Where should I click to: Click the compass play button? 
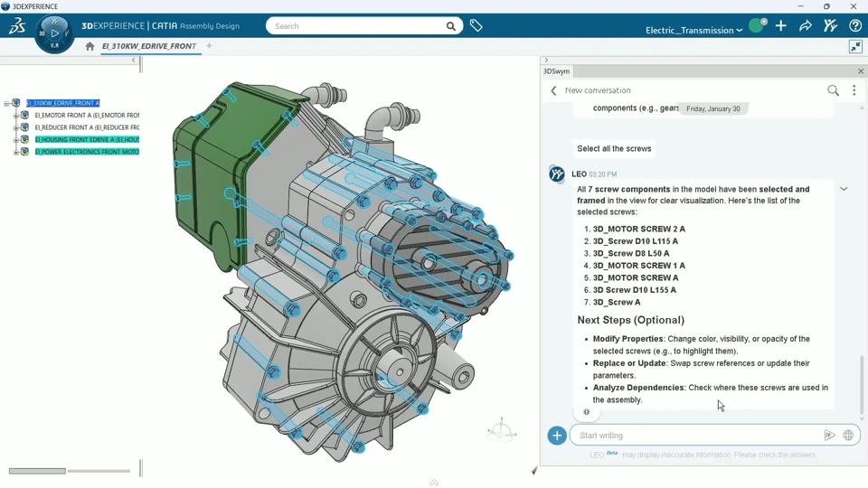click(x=54, y=33)
